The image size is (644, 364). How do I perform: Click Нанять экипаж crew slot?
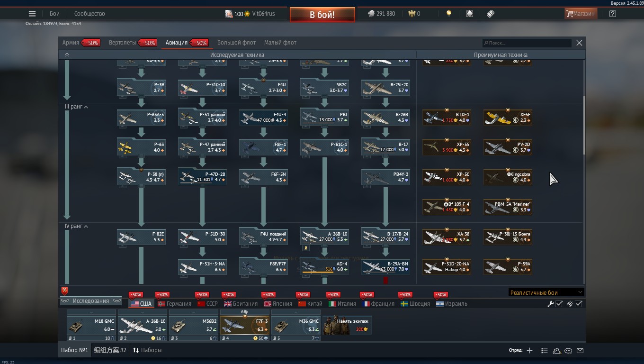tap(347, 325)
